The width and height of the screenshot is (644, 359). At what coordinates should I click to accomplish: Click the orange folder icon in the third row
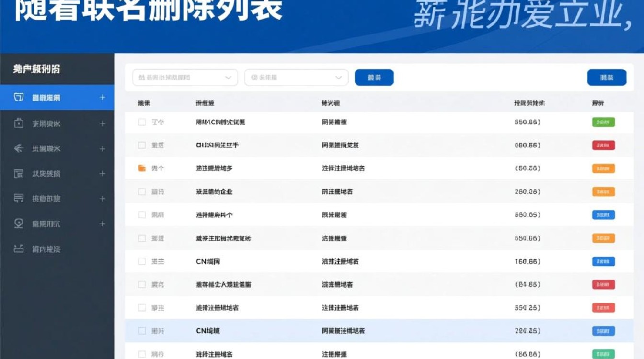coord(142,168)
